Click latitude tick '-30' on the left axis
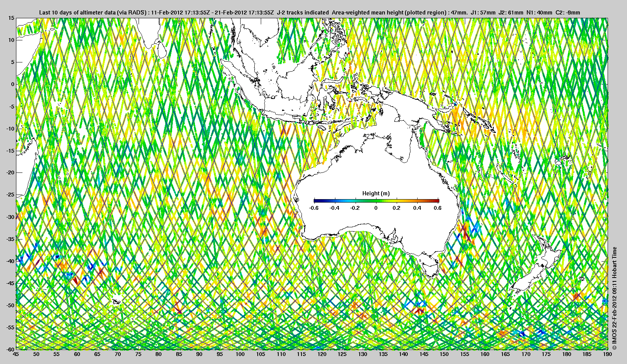This screenshot has height=364, width=627. (10, 217)
